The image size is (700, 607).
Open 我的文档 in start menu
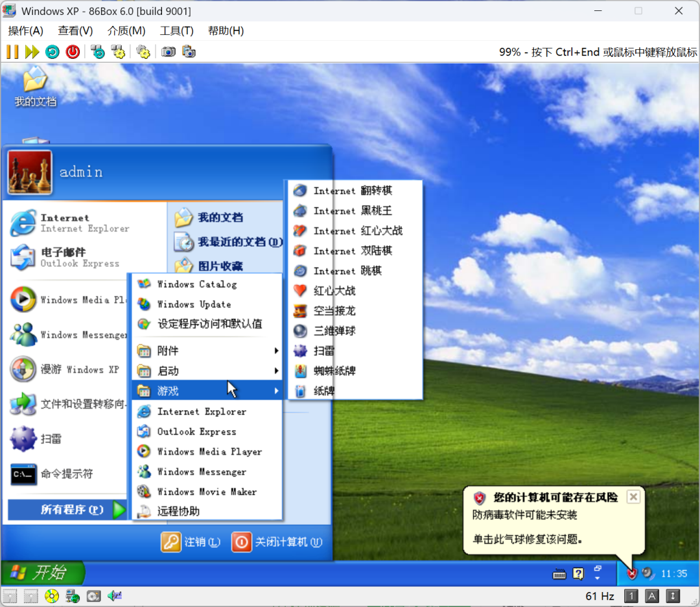pyautogui.click(x=226, y=218)
